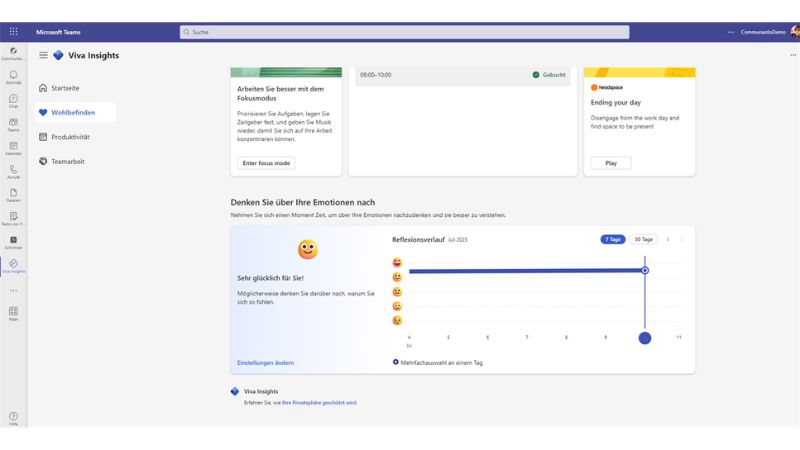Viewport: 800px width, 450px height.
Task: Select the bottom unhappiest emoji on chart
Action: 397,320
